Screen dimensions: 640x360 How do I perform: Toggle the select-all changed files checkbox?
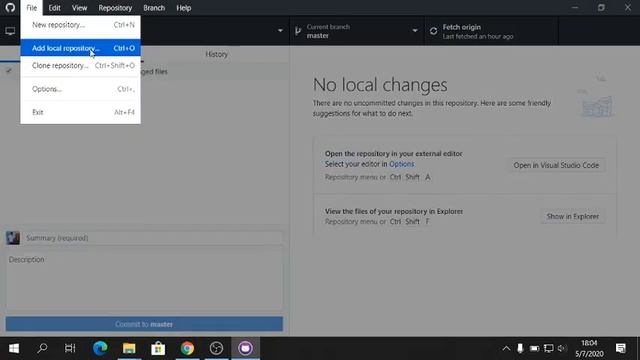tap(9, 71)
